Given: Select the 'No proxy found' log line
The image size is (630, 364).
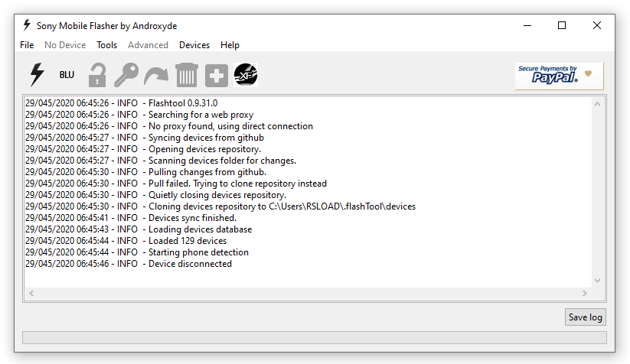Looking at the screenshot, I should (169, 126).
